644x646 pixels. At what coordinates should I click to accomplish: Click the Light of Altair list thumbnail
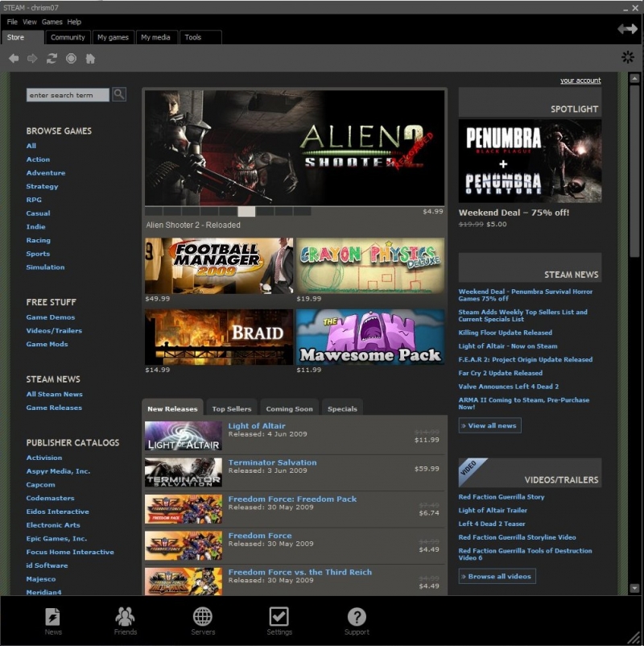[184, 436]
